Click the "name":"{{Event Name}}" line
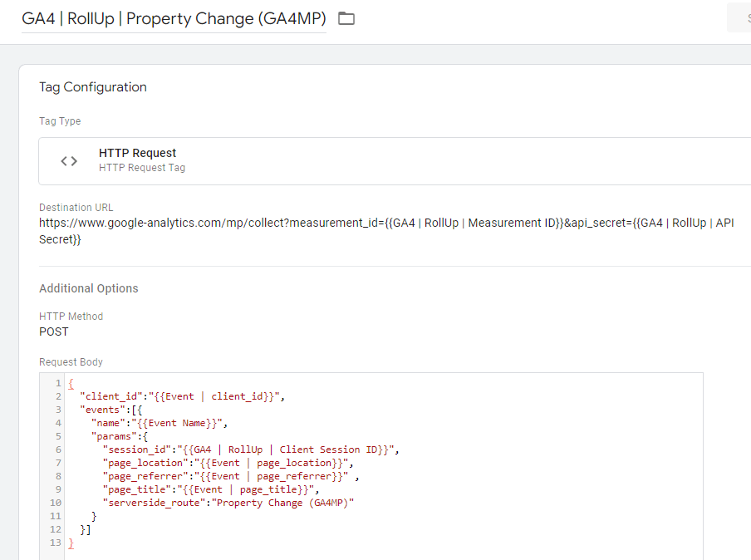 (160, 424)
